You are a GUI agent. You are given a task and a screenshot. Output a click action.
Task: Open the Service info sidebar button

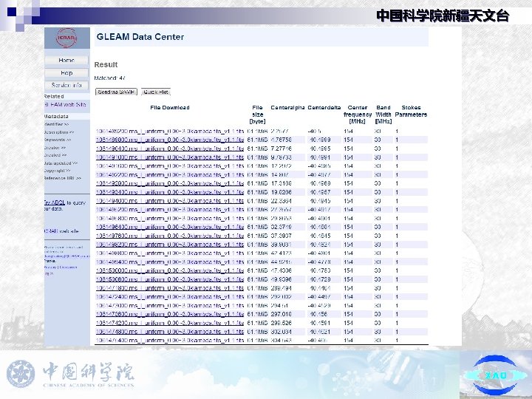click(x=66, y=85)
